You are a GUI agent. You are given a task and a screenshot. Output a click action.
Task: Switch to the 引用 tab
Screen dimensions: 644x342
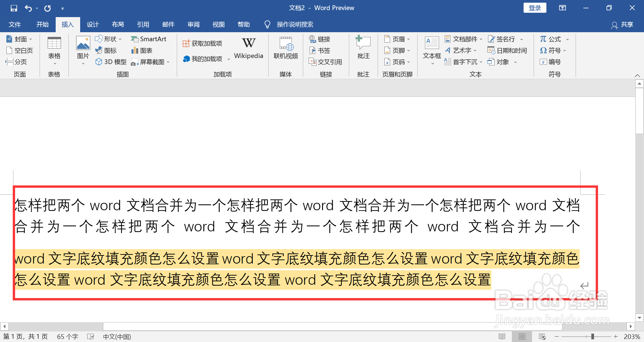tap(143, 24)
